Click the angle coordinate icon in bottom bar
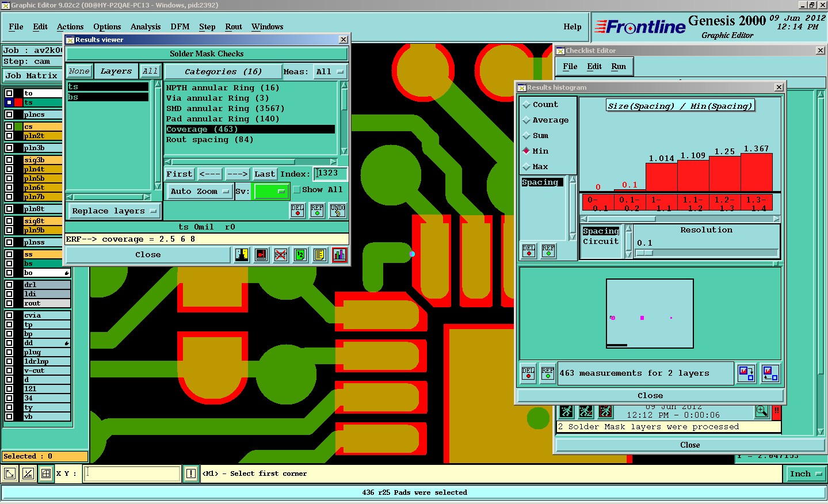This screenshot has height=504, width=828. pyautogui.click(x=28, y=474)
